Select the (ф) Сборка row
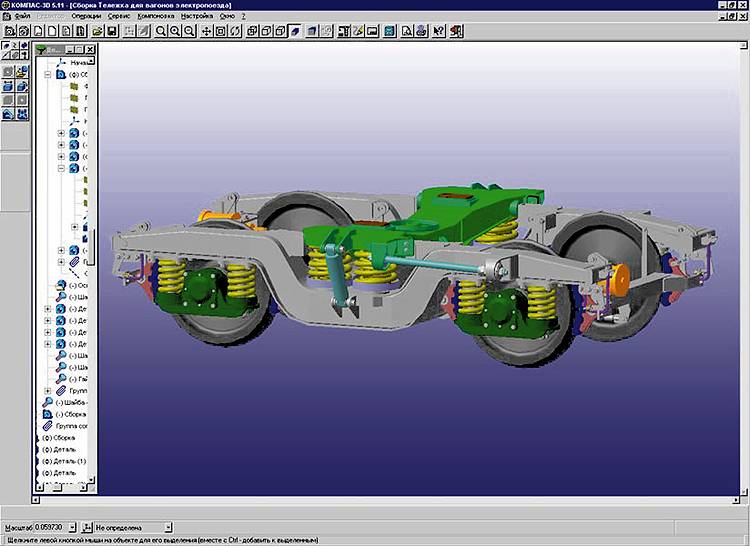 (x=58, y=437)
